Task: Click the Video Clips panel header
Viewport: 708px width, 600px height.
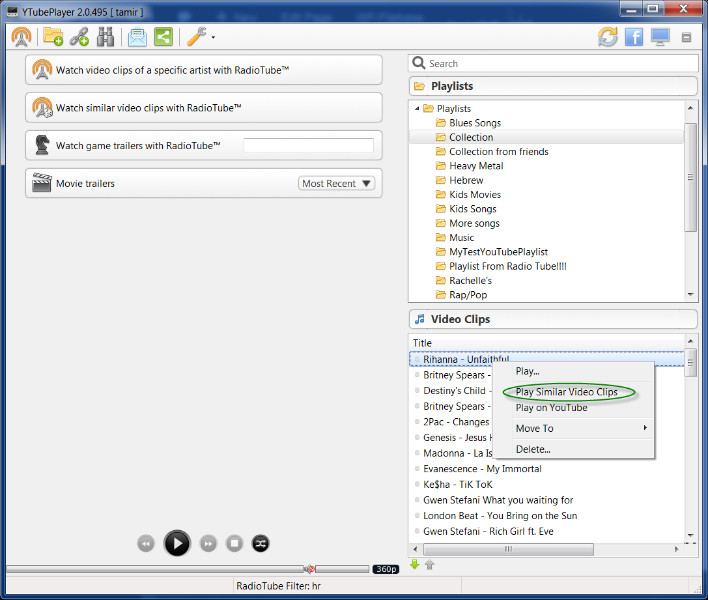Action: [x=553, y=319]
